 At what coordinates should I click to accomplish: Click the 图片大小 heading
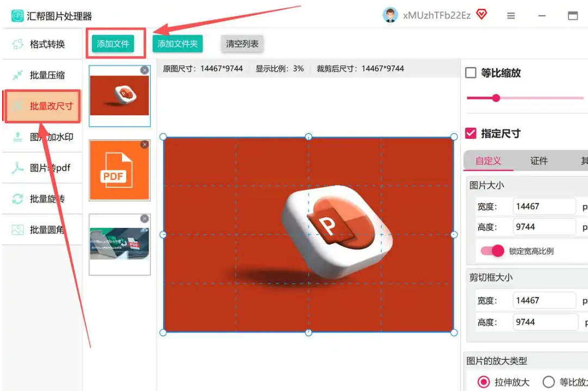[487, 185]
